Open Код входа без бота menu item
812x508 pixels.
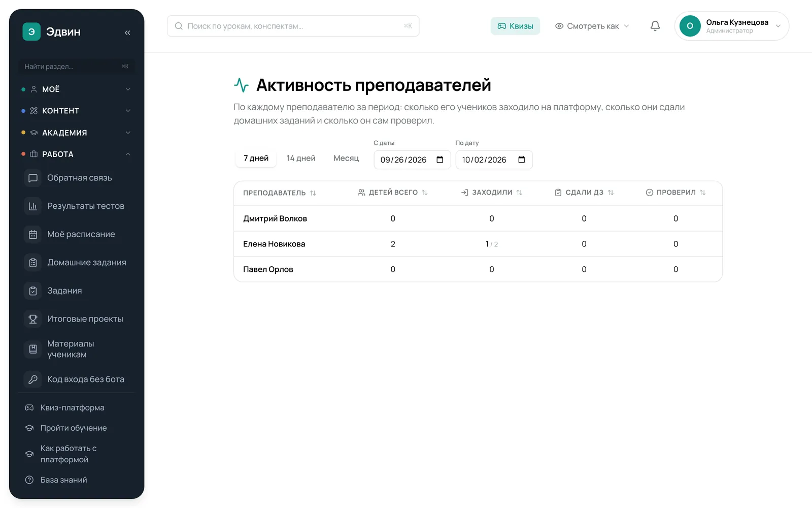click(x=76, y=379)
